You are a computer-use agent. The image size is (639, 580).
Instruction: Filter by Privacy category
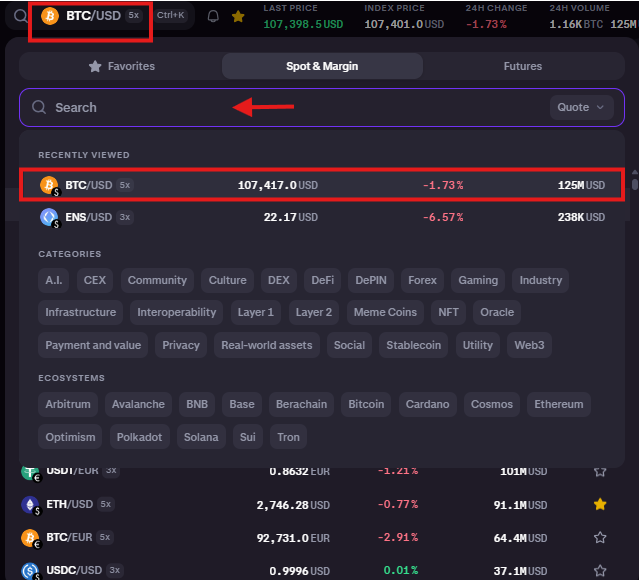click(181, 345)
